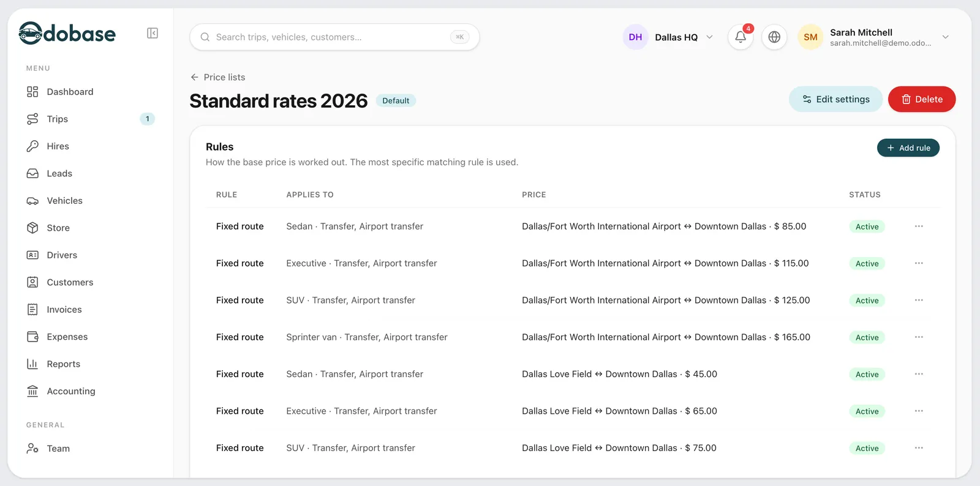Viewport: 980px width, 486px height.
Task: Click the DH branch avatar
Action: (635, 37)
